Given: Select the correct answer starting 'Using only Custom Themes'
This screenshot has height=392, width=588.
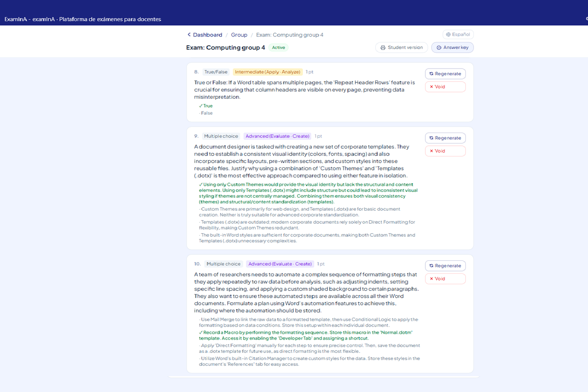Looking at the screenshot, I should point(308,193).
